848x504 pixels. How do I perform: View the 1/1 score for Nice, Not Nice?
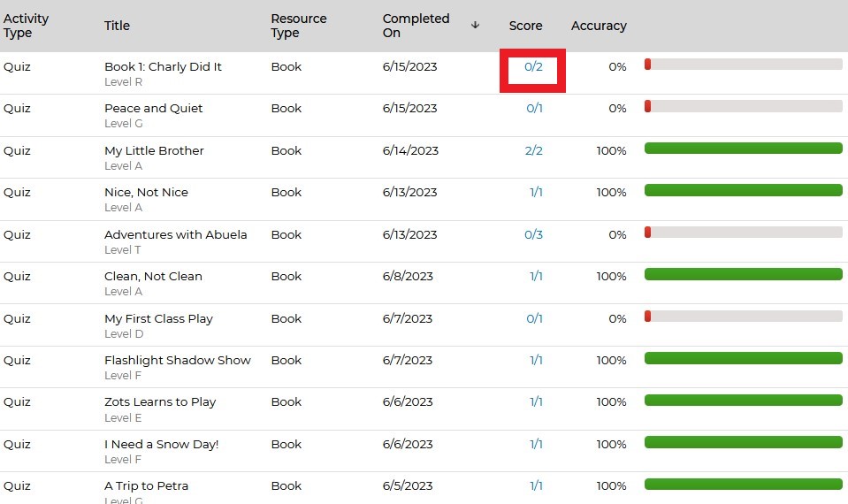(536, 192)
